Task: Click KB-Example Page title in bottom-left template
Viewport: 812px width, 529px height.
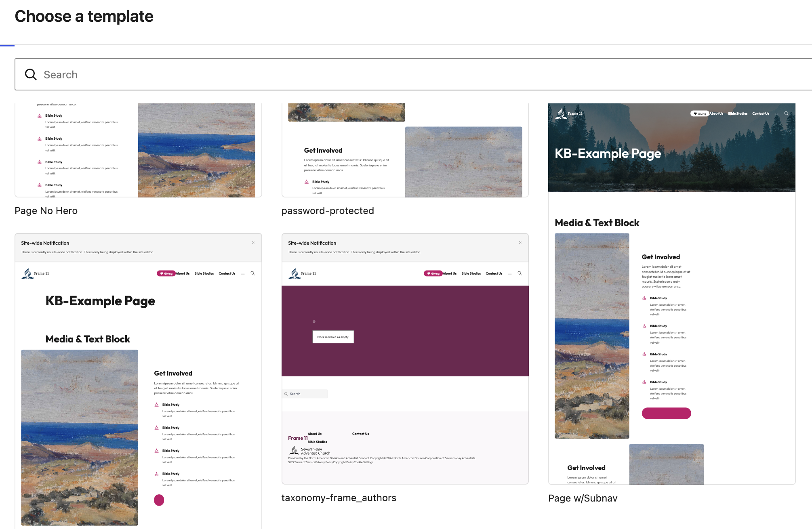Action: (x=100, y=301)
